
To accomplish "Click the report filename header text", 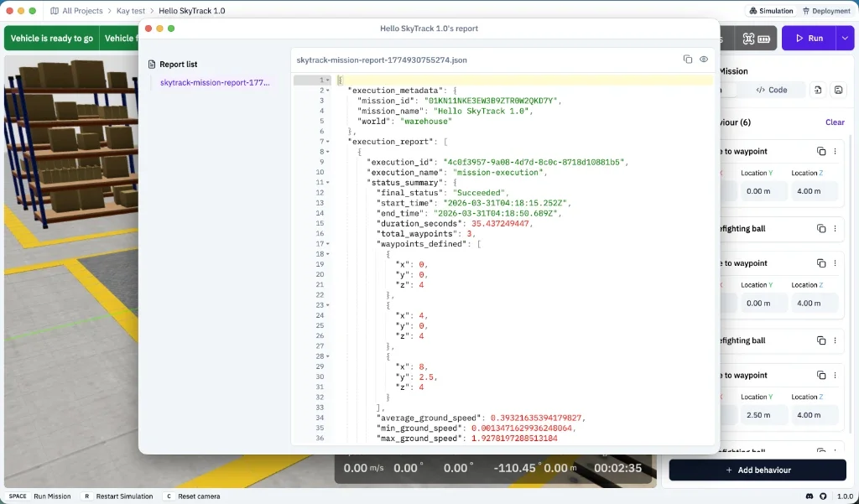I will pyautogui.click(x=382, y=60).
